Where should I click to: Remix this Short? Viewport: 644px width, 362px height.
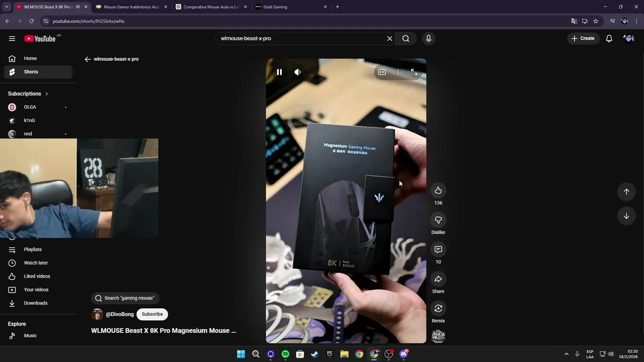pyautogui.click(x=438, y=308)
